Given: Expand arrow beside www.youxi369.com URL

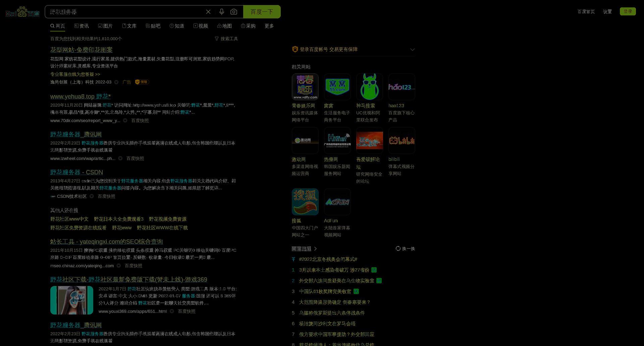Looking at the screenshot, I should pyautogui.click(x=172, y=311).
